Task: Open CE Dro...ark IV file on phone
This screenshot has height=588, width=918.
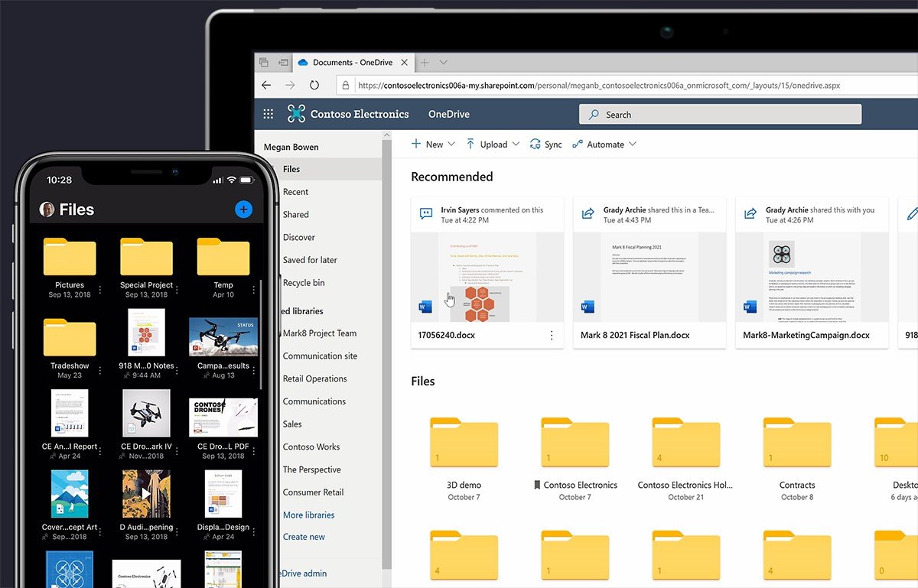Action: pyautogui.click(x=146, y=413)
